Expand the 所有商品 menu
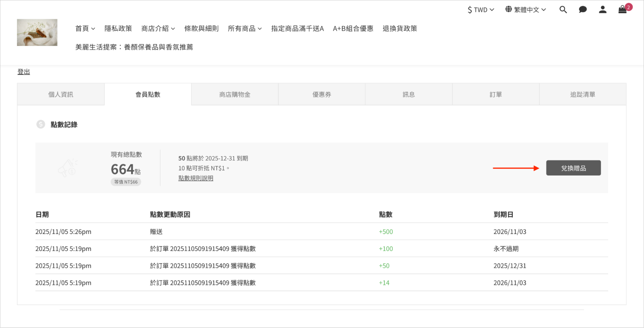 pos(245,29)
